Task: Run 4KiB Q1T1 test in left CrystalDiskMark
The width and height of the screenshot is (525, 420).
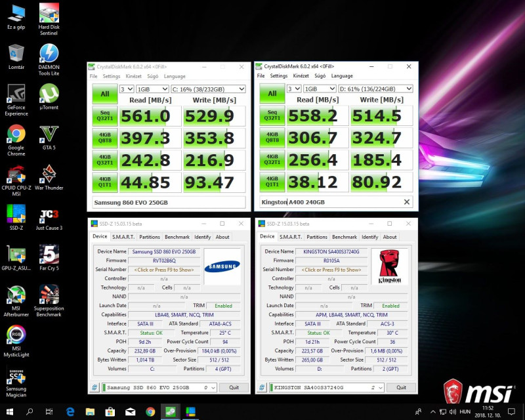Action: tap(105, 182)
